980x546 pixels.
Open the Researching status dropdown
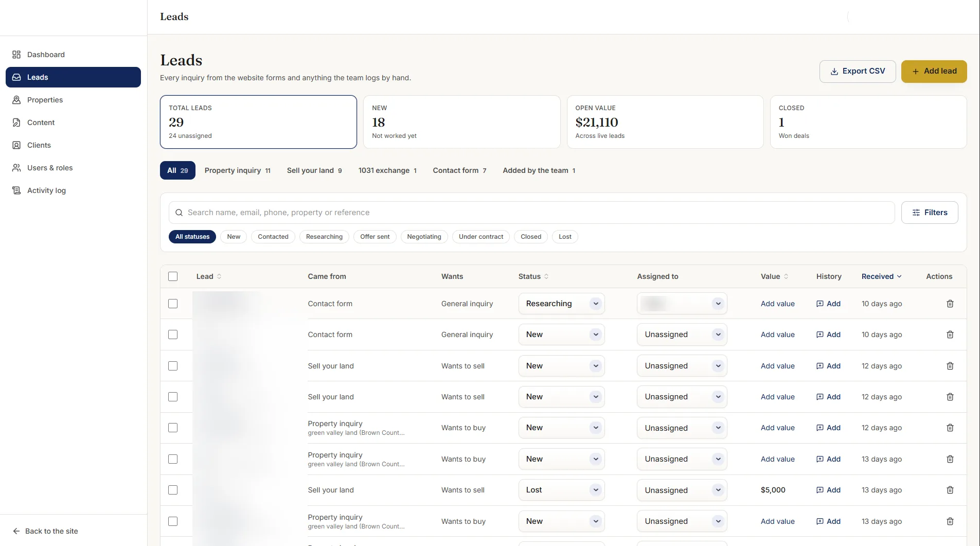click(561, 304)
